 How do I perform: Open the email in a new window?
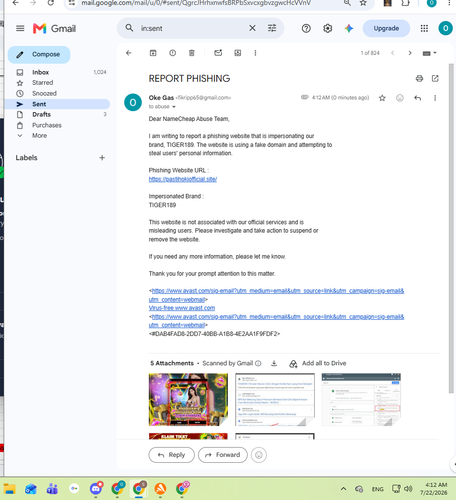point(435,78)
